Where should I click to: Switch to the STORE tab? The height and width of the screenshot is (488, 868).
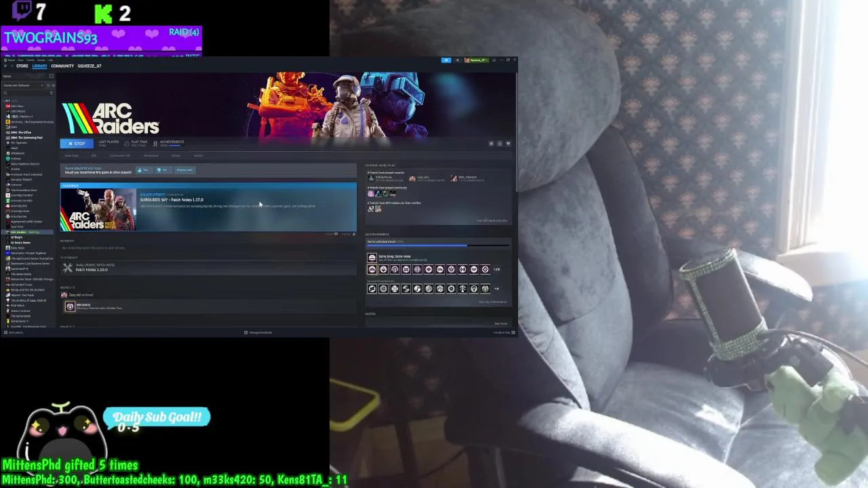tap(22, 66)
